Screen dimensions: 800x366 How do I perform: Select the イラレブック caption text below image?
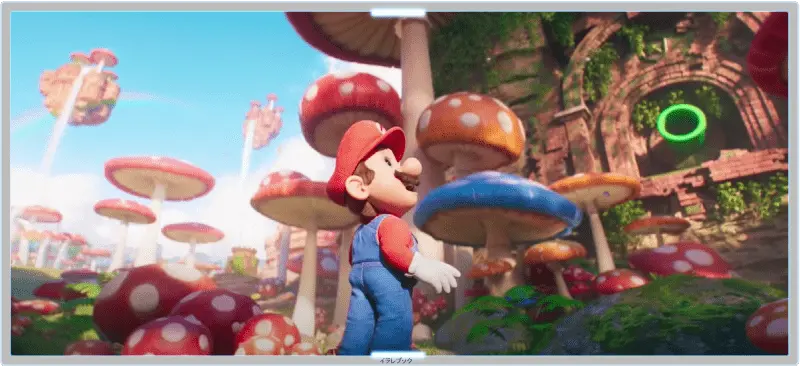coord(395,361)
